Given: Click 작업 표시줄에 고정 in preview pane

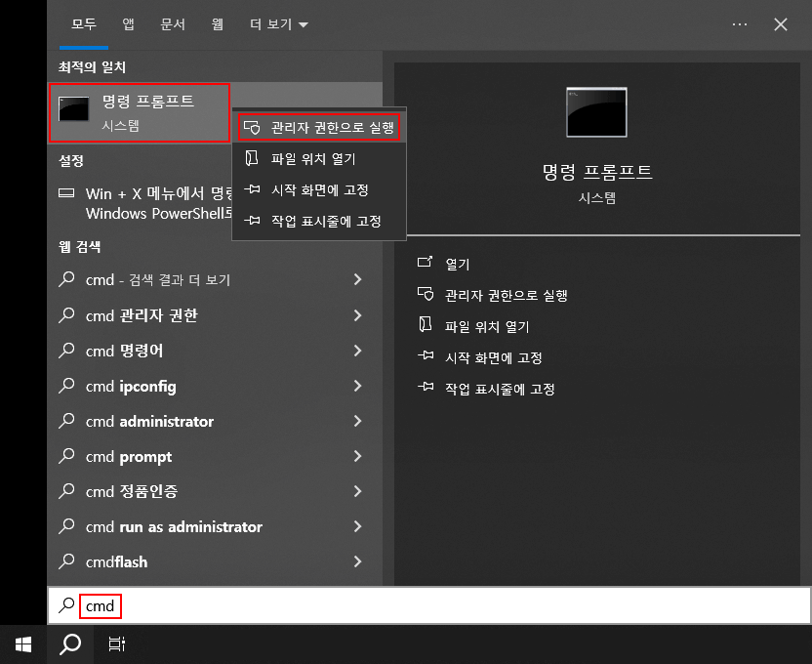Looking at the screenshot, I should (500, 389).
